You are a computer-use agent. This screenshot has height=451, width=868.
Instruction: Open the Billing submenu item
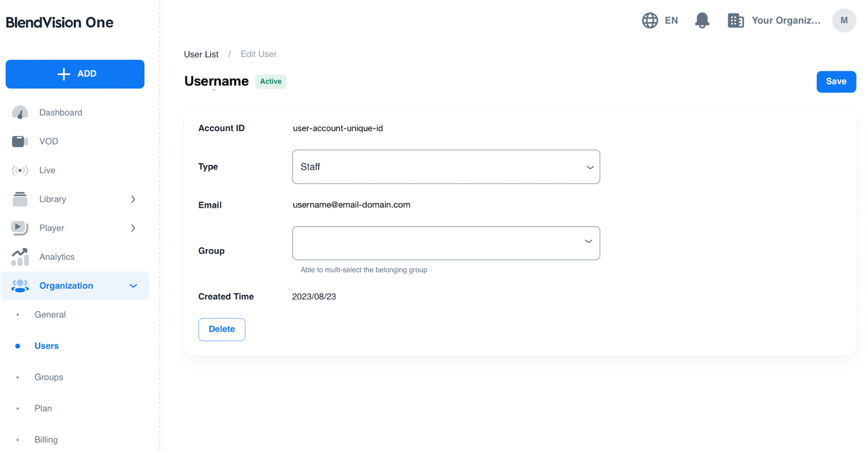click(x=46, y=440)
